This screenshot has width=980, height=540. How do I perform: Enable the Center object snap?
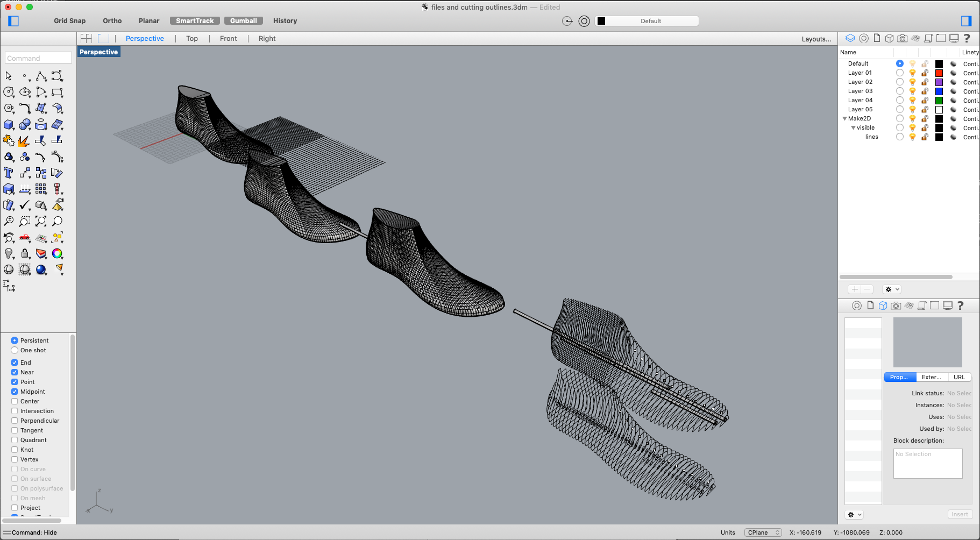coord(15,401)
